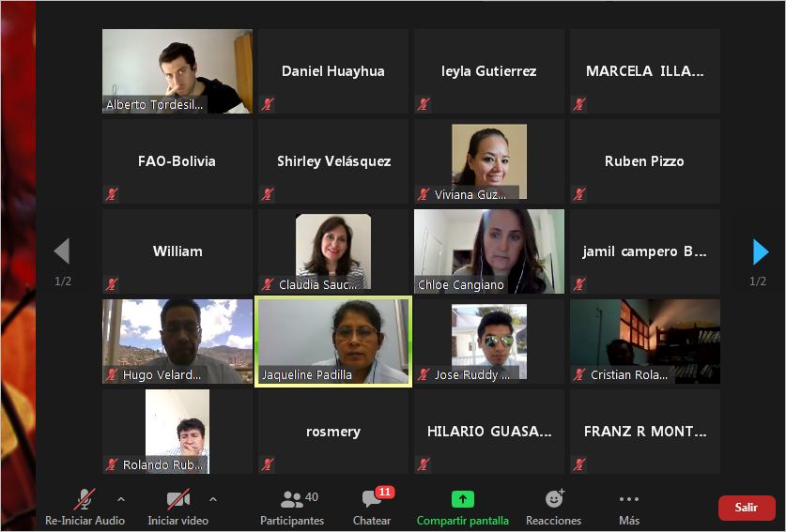Open the Chatear chat icon
This screenshot has height=532, width=786.
click(372, 499)
